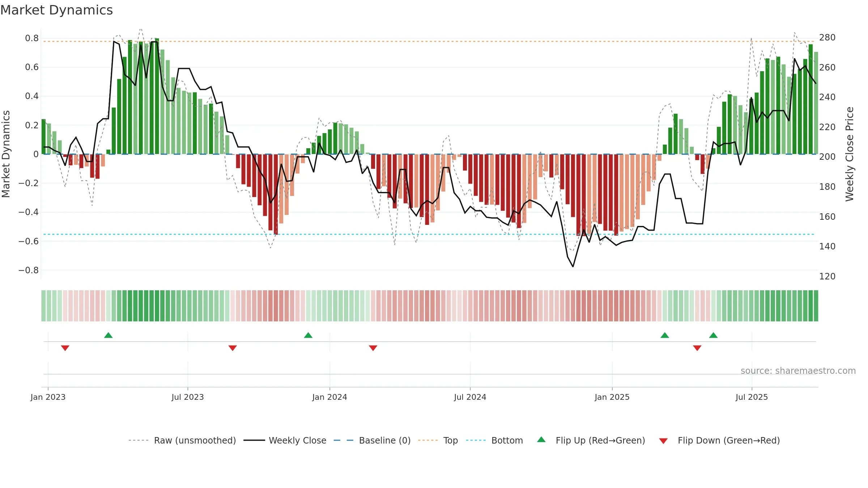
Task: Click the flip-down marker between Jan and Jul 2025
Action: coord(697,348)
